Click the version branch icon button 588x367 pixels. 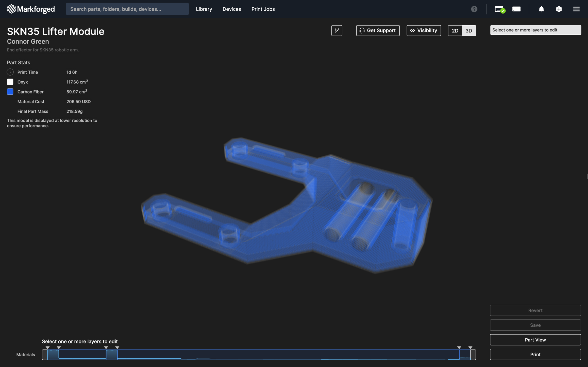click(337, 30)
